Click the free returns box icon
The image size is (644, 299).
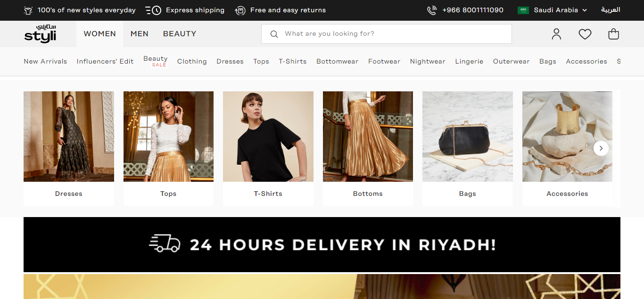tap(240, 10)
